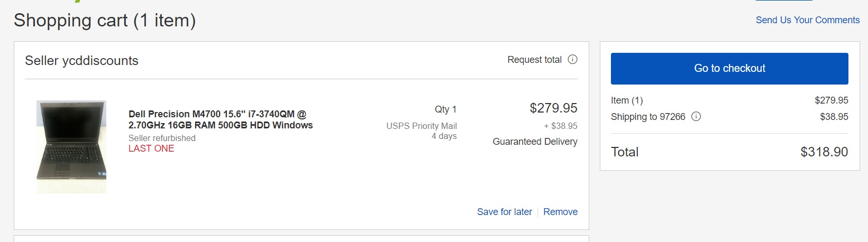Click the $318.90 total amount
Image resolution: width=868 pixels, height=242 pixels.
(x=824, y=152)
